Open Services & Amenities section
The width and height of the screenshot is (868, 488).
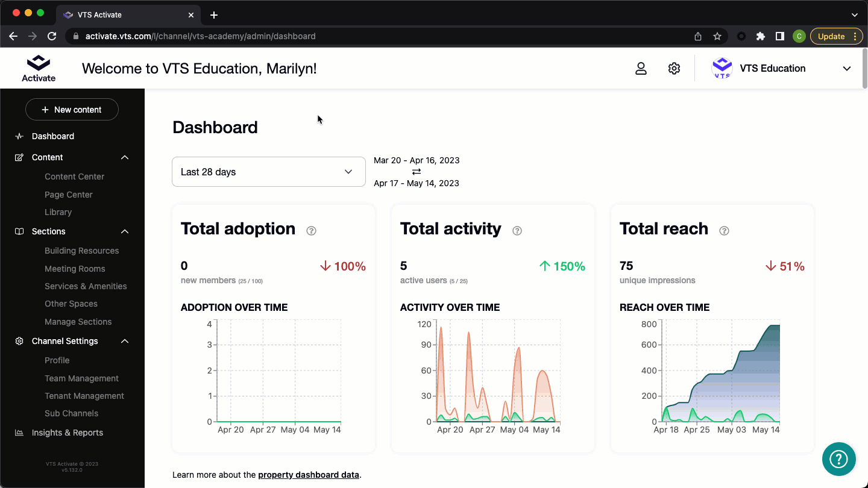[86, 286]
